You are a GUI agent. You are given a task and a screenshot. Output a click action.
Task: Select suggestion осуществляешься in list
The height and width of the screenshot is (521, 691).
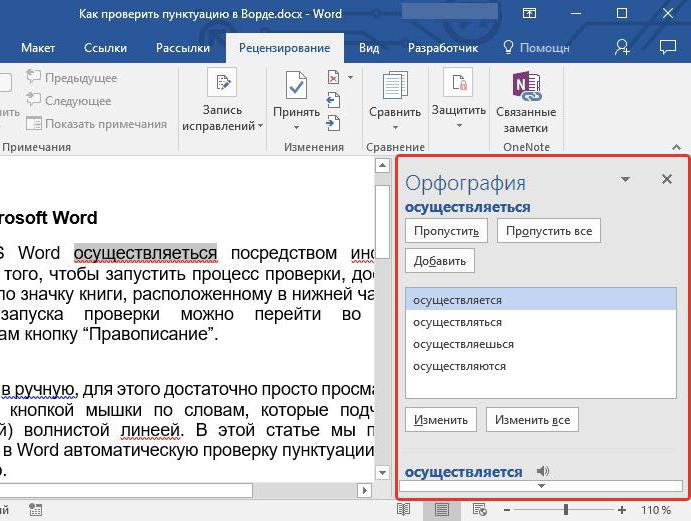(x=541, y=344)
